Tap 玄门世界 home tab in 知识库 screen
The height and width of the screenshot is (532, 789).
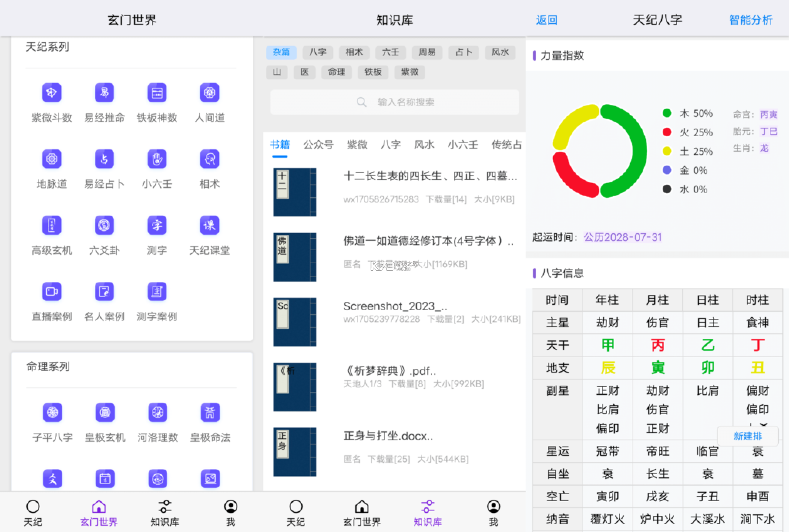(x=362, y=513)
